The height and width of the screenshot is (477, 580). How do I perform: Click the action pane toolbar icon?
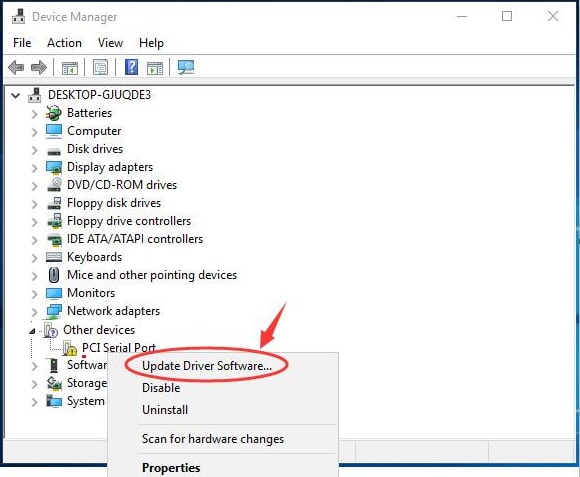(155, 68)
